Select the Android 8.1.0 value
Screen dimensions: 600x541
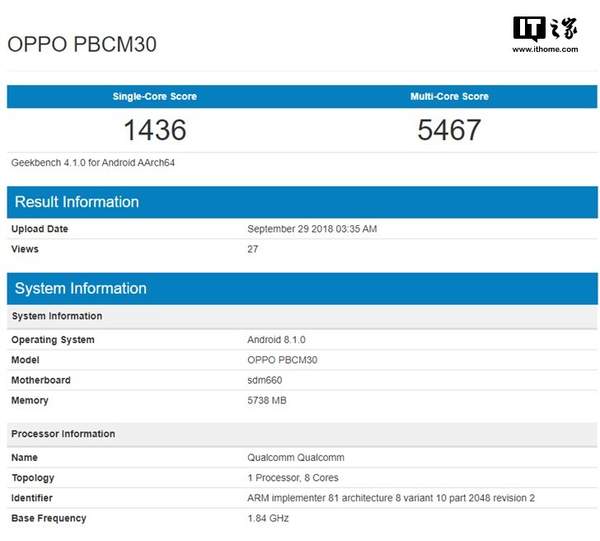point(276,340)
